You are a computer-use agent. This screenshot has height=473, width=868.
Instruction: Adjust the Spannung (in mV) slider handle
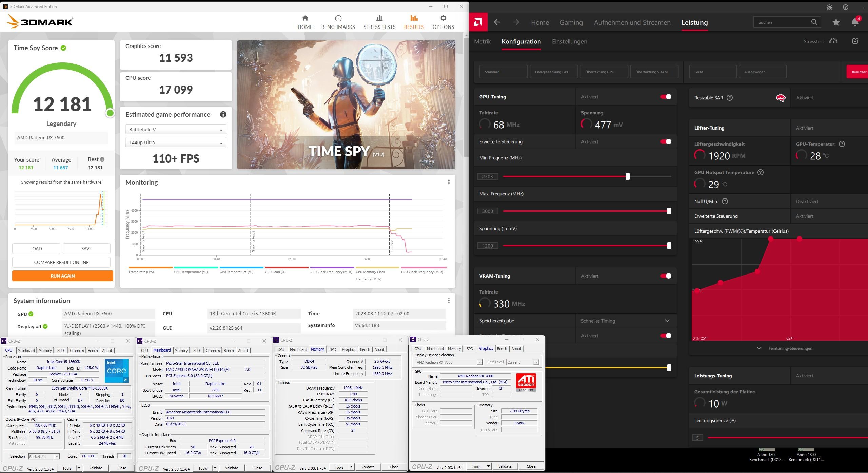coord(669,246)
